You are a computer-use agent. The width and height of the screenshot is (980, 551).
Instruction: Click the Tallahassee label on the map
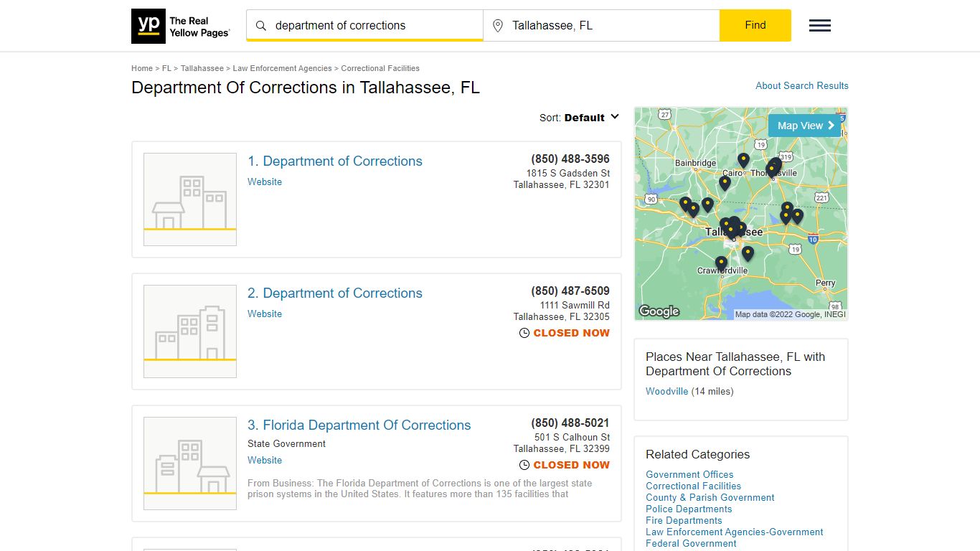pos(734,232)
